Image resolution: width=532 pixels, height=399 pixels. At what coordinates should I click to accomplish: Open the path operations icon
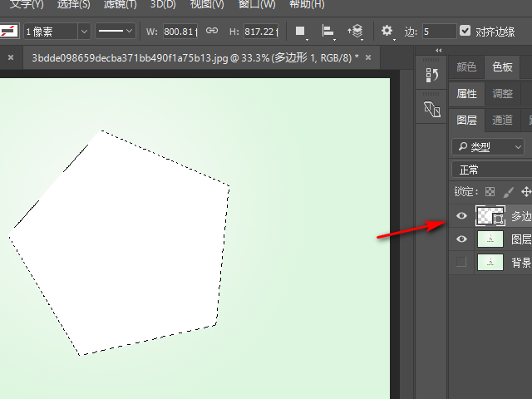coord(301,32)
